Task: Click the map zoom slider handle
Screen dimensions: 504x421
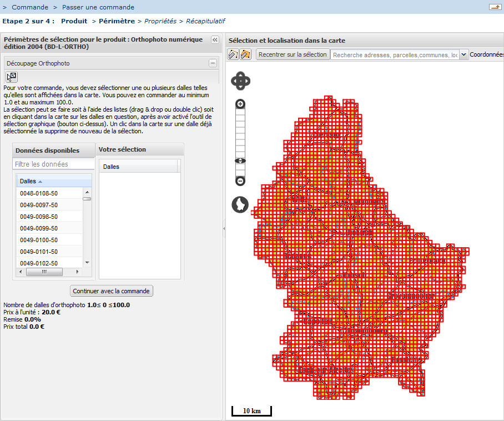Action: [x=240, y=161]
